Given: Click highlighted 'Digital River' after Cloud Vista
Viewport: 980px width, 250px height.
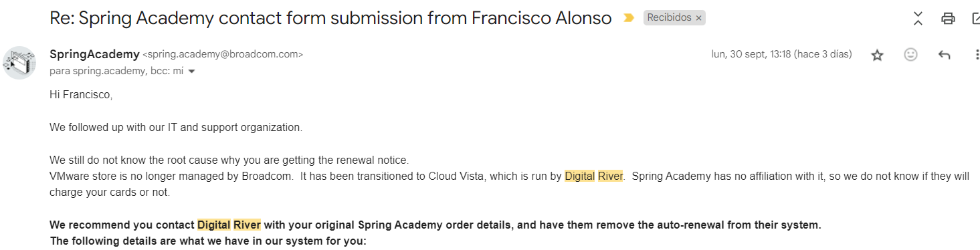Looking at the screenshot, I should coord(594,176).
